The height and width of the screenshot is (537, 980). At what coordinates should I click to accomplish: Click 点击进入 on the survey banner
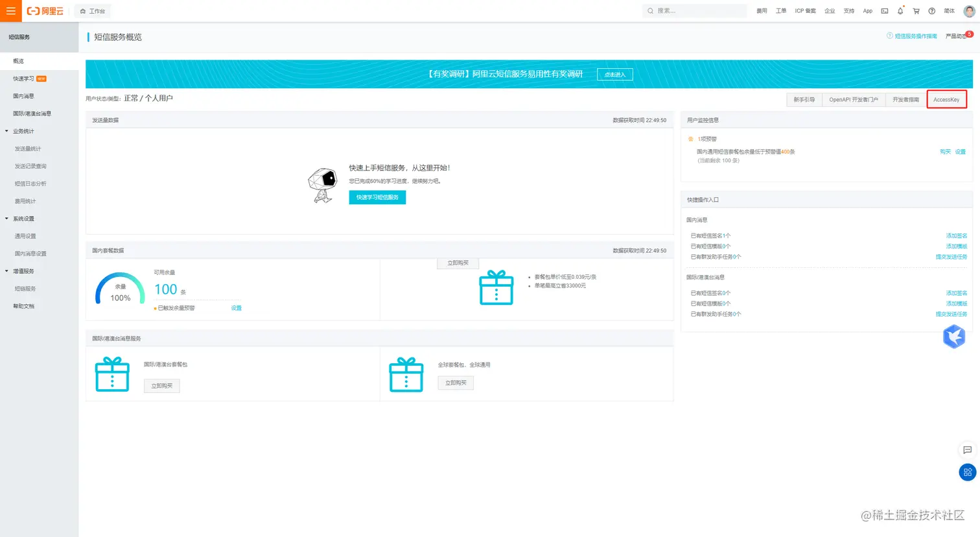[x=614, y=75]
